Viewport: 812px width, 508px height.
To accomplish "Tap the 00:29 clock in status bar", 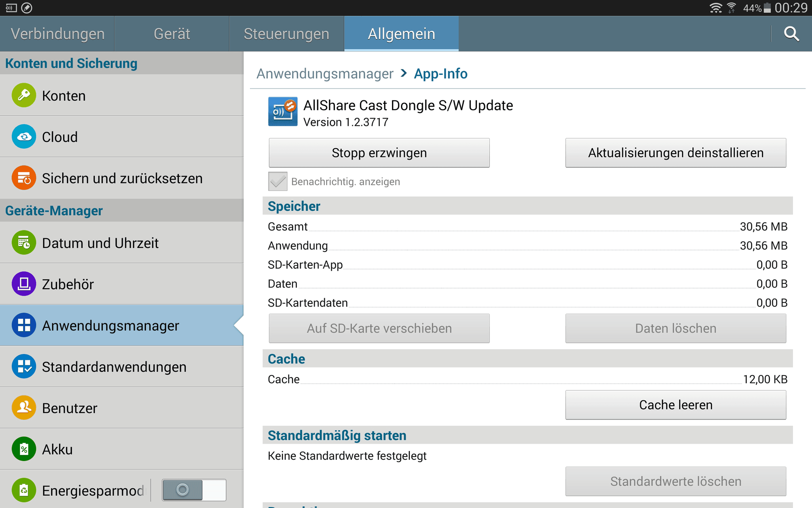I will 791,8.
